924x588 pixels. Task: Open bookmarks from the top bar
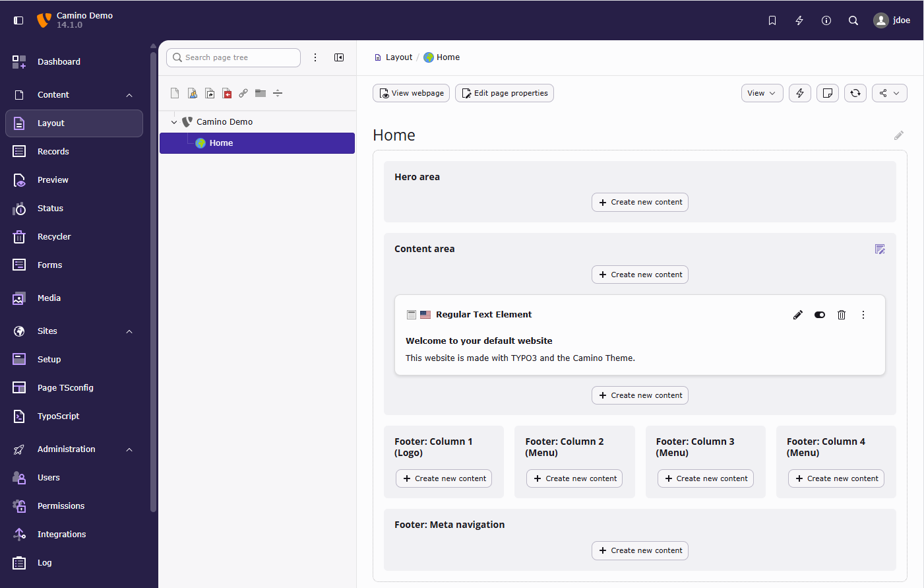(772, 20)
